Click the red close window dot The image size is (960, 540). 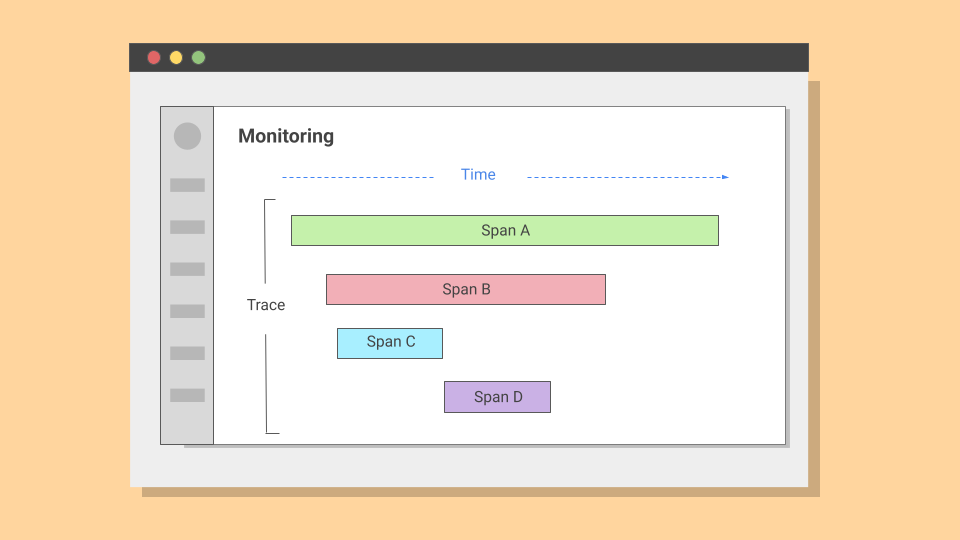coord(154,58)
